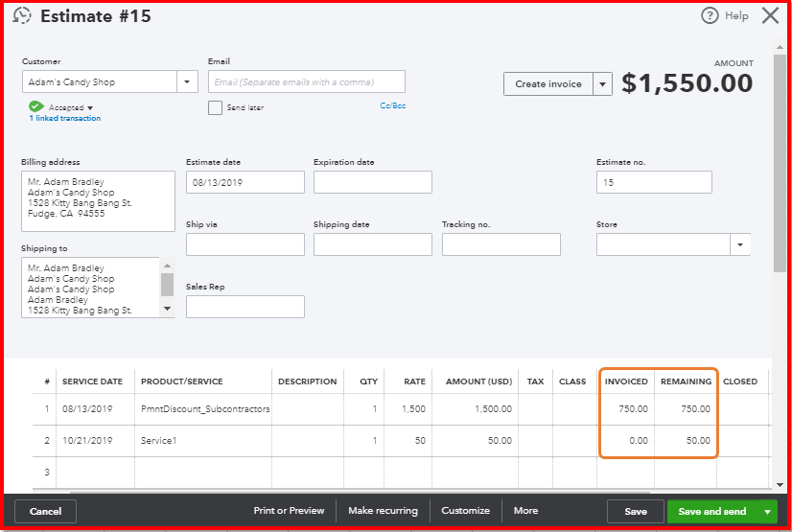Viewport: 792px width, 532px height.
Task: Click Shipping to scrollbar up arrow
Action: tap(167, 265)
